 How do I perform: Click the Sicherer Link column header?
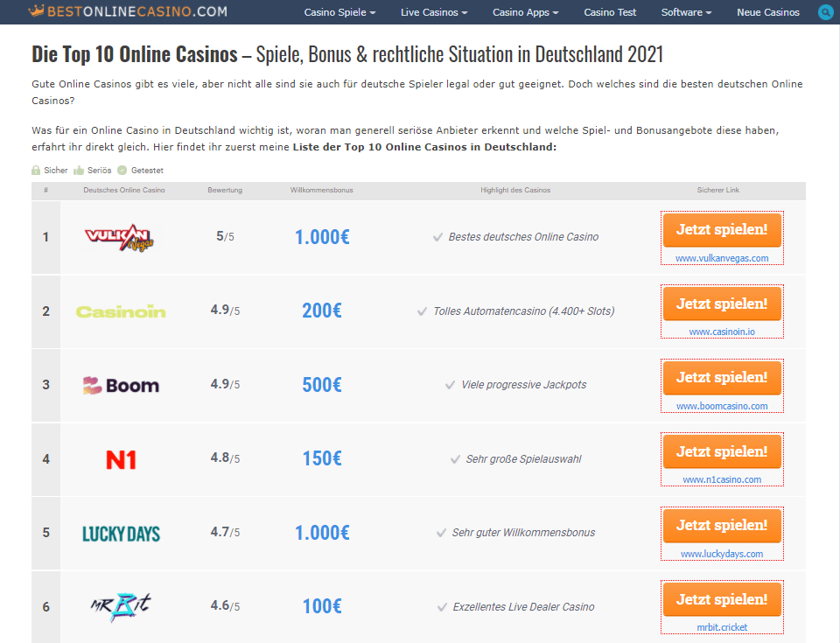click(717, 190)
